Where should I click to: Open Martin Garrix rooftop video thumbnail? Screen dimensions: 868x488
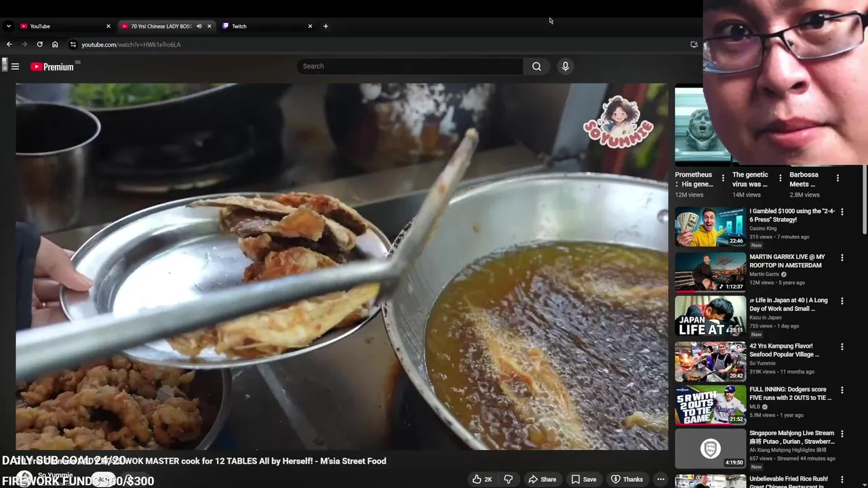[710, 272]
